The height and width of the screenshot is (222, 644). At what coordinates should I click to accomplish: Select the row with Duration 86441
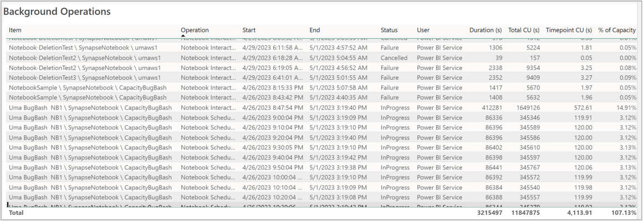(323, 167)
